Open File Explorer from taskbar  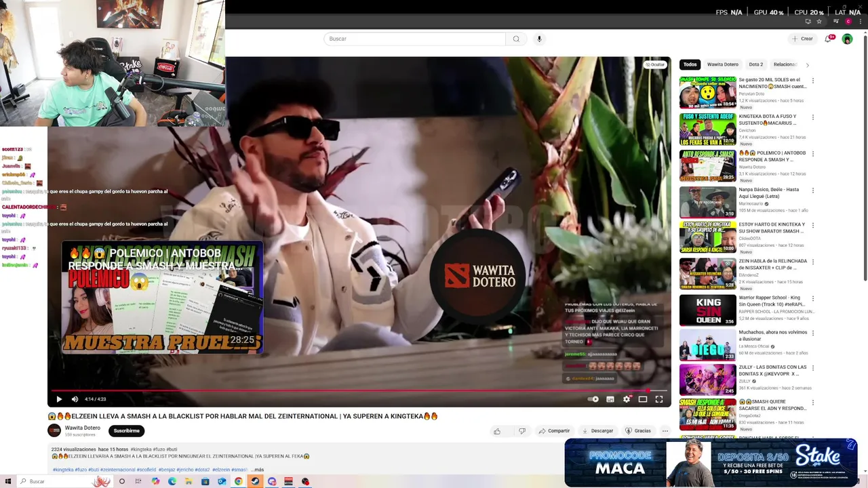click(189, 481)
